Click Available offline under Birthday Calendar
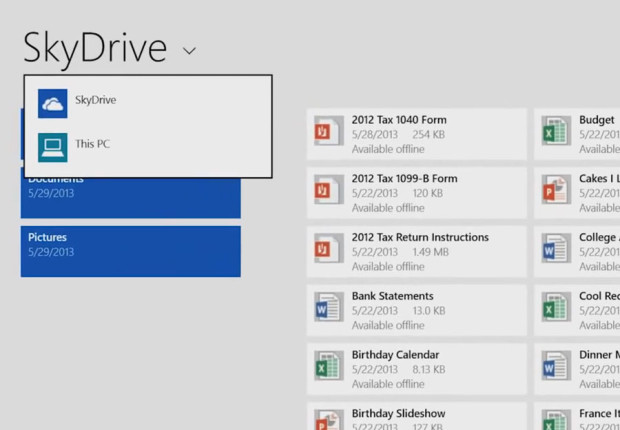 (x=388, y=384)
